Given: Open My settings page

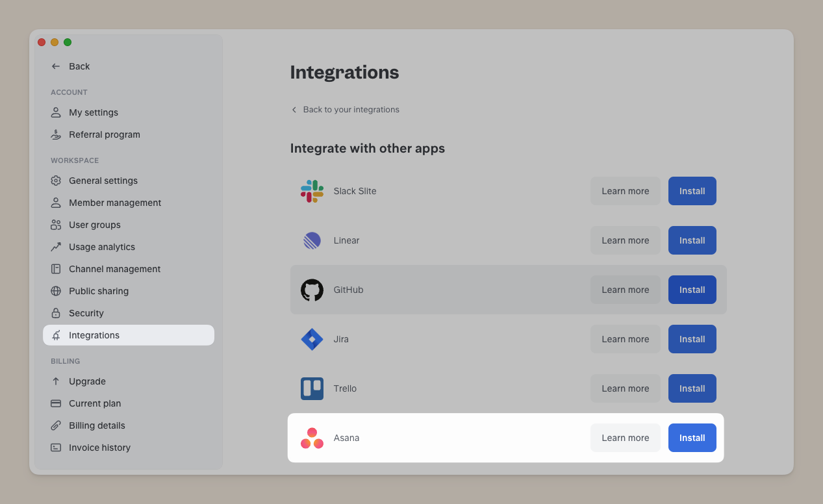Looking at the screenshot, I should tap(129, 112).
